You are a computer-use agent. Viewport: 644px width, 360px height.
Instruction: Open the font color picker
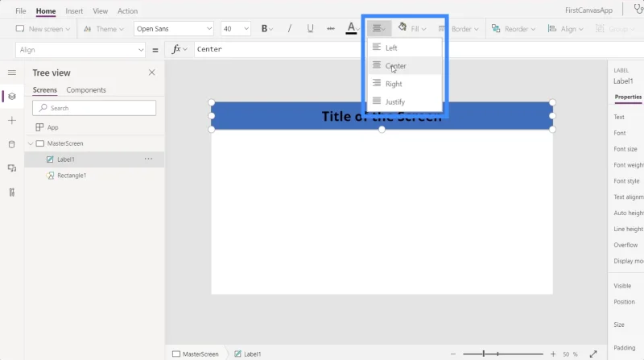pos(353,28)
